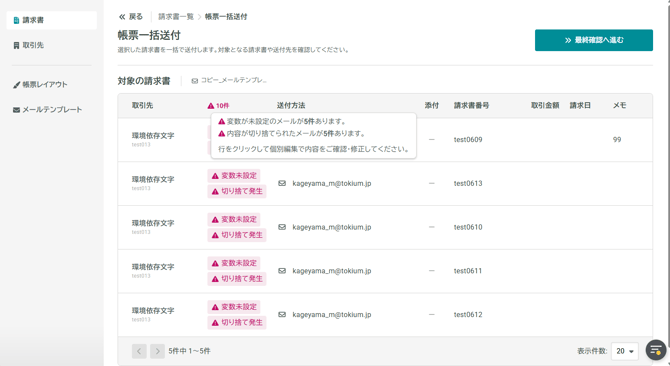Screen dimensions: 670x366
Task: Click the mail template name コピー_メールテンプレ…
Action: [x=233, y=80]
